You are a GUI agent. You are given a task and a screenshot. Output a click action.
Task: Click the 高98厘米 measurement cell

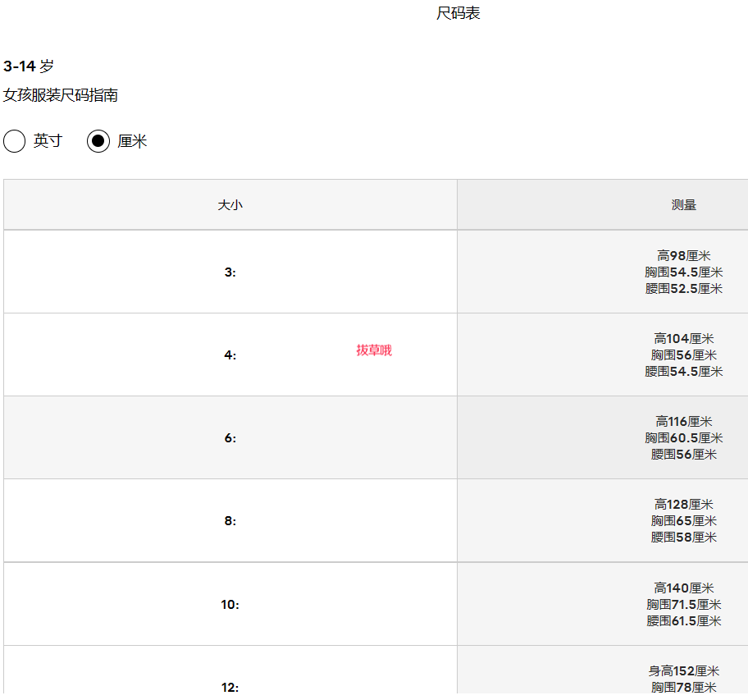coord(683,256)
